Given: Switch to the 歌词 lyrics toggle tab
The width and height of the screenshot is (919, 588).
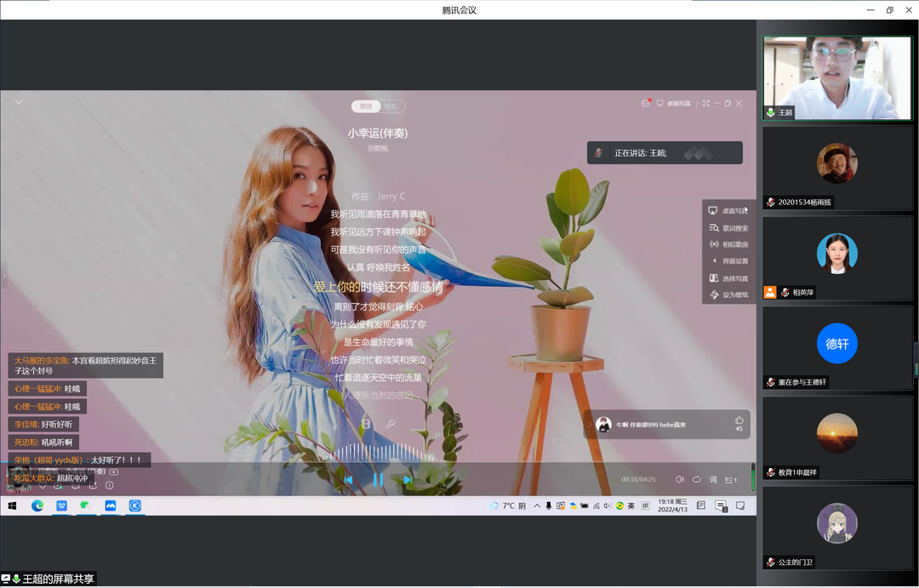Looking at the screenshot, I should (366, 106).
